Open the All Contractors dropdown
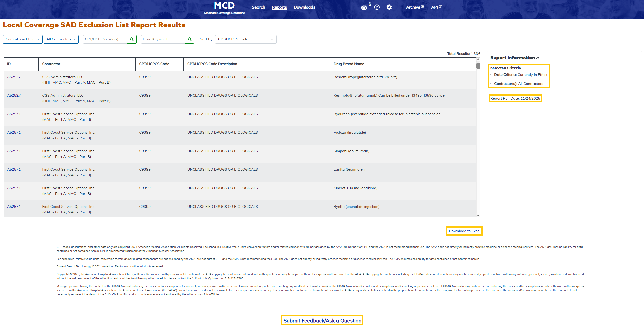This screenshot has width=644, height=326. point(61,39)
